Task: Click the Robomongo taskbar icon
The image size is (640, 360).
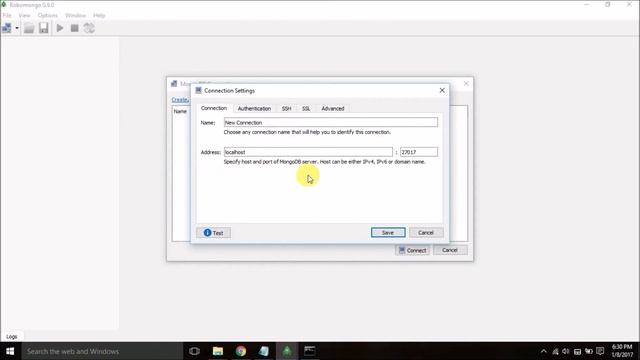Action: tap(287, 351)
